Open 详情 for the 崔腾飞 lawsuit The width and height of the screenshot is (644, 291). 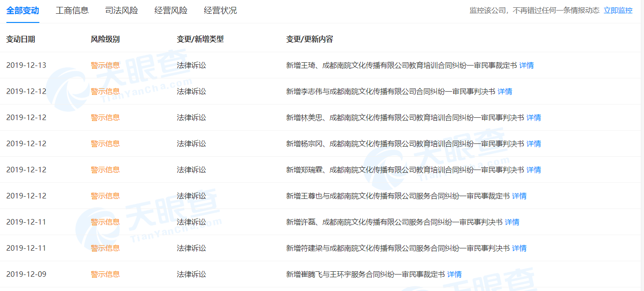[455, 274]
